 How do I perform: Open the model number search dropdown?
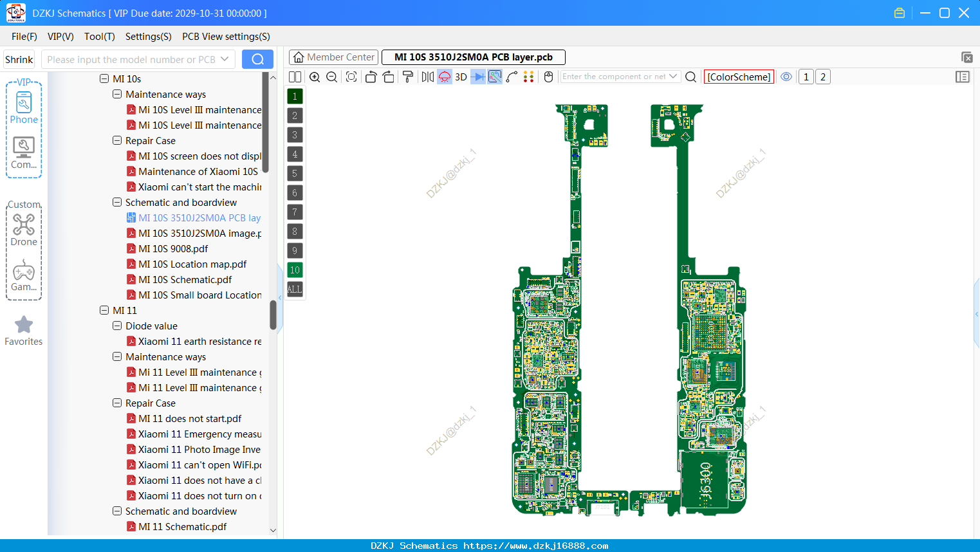pos(225,59)
